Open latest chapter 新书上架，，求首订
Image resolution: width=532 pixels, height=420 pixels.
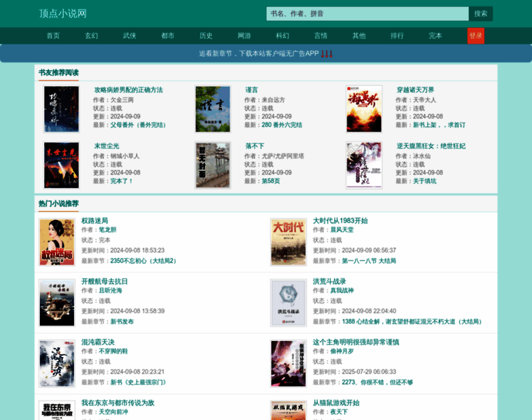coord(439,125)
